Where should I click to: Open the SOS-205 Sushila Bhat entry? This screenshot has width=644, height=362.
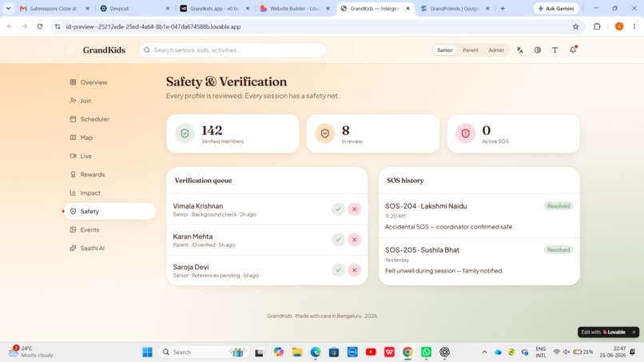[x=479, y=260]
